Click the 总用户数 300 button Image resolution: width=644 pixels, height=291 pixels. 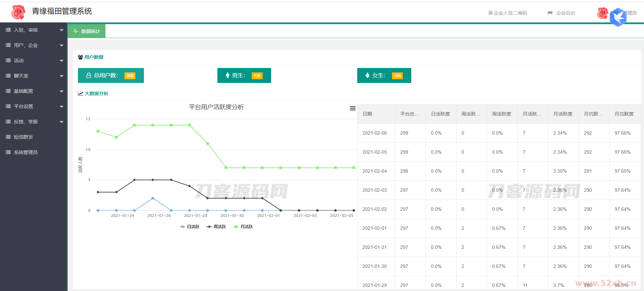pyautogui.click(x=111, y=75)
